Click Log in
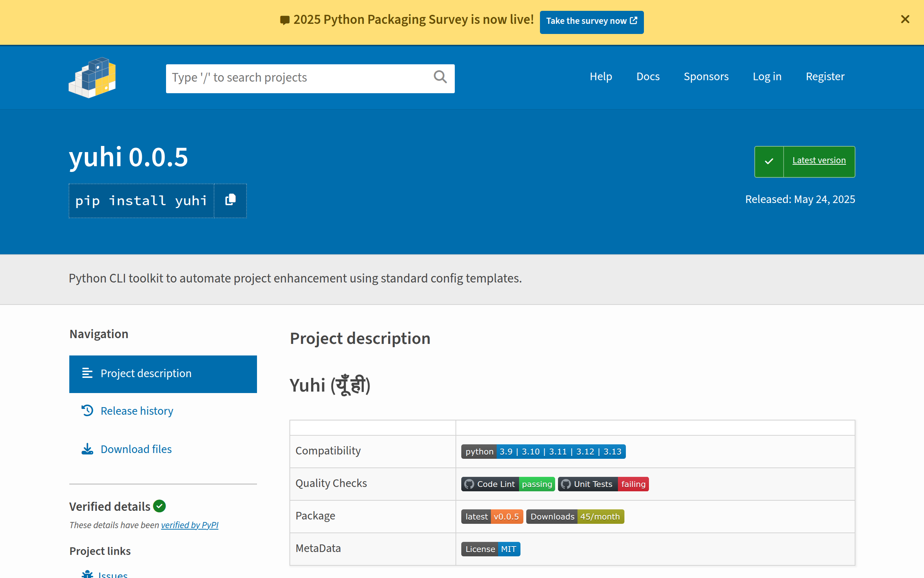This screenshot has height=578, width=924. coord(767,76)
